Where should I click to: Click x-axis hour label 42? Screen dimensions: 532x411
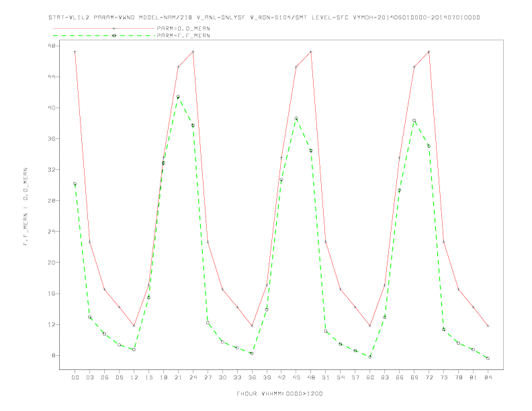pos(281,377)
